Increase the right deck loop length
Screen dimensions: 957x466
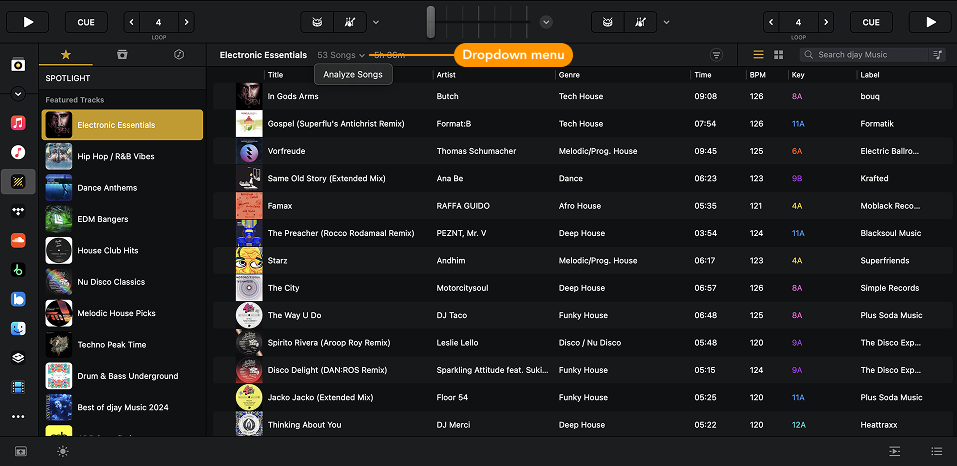826,22
